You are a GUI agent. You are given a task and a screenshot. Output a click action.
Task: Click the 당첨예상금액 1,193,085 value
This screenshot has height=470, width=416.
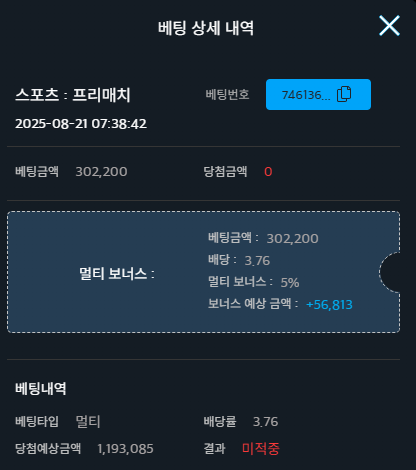click(x=125, y=449)
